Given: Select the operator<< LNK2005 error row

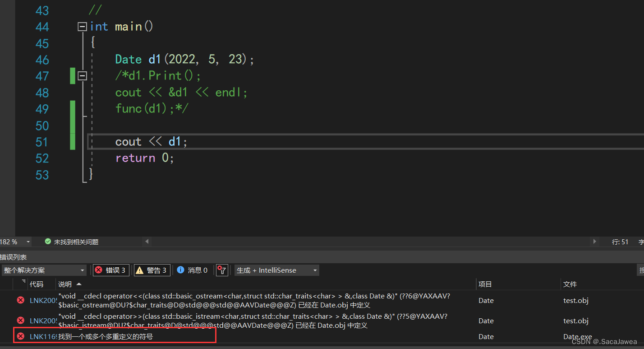Looking at the screenshot, I should (322, 301).
